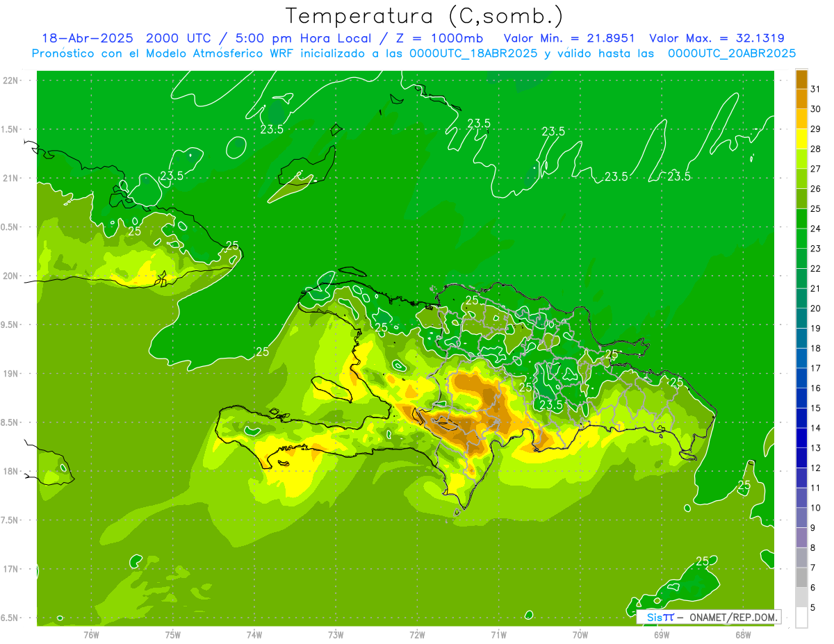Viewport: 834px width, 644px height.
Task: Pick the legend swatch above 31
Action: (801, 79)
